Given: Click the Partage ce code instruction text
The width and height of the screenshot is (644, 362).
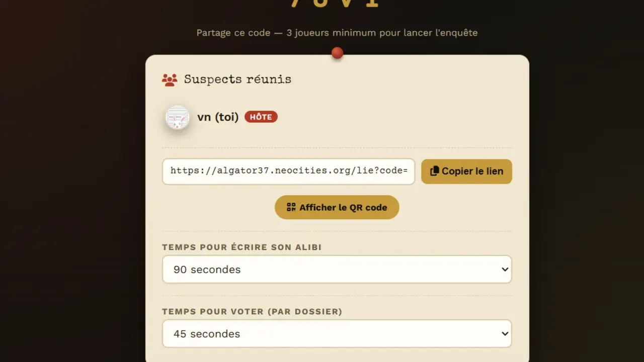Looking at the screenshot, I should [337, 33].
